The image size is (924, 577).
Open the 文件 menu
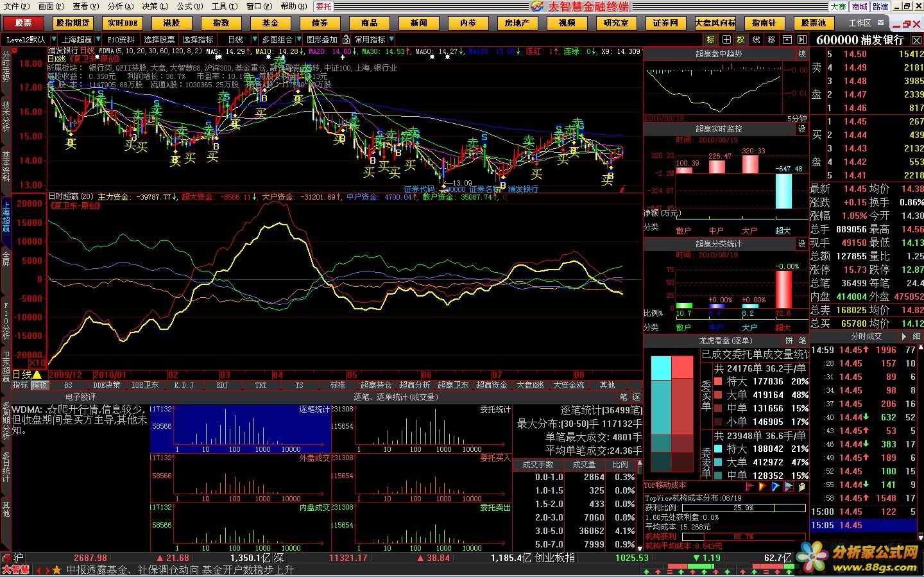click(15, 6)
